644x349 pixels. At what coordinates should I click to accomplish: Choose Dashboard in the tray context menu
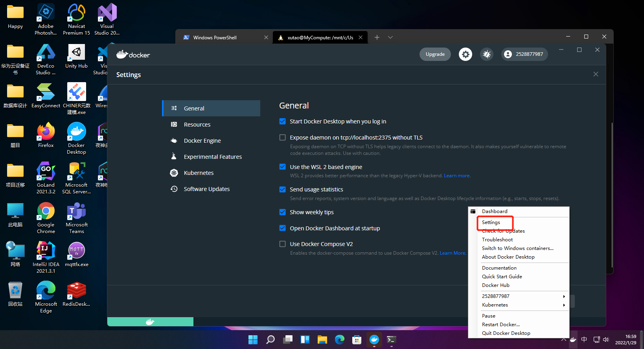point(519,211)
